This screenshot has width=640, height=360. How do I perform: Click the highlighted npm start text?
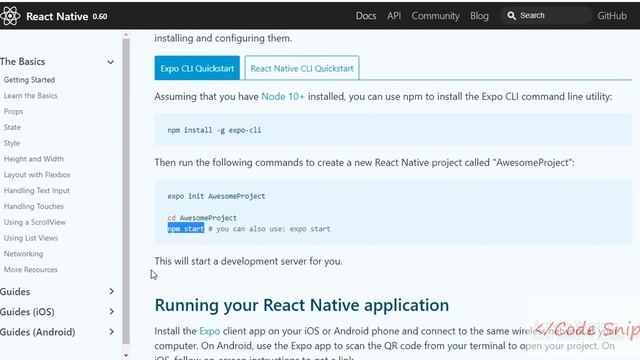tap(186, 229)
